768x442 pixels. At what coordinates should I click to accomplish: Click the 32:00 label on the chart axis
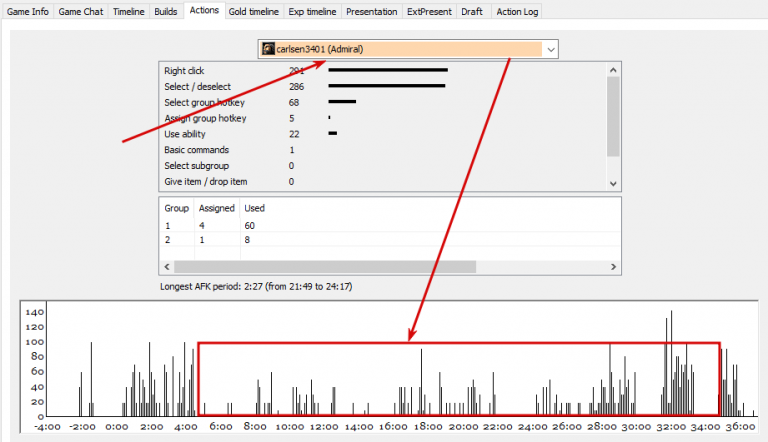tap(671, 427)
